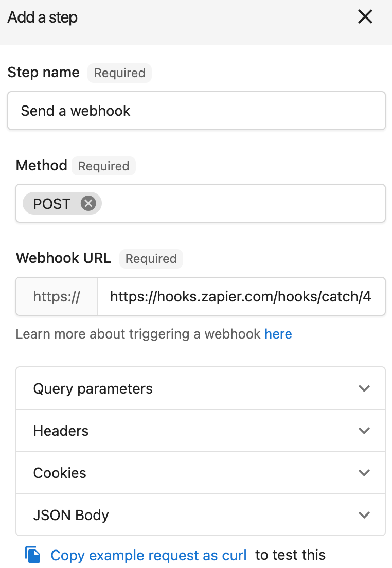Click the Required badge beside Webhook URL
The image size is (392, 568).
click(x=151, y=259)
